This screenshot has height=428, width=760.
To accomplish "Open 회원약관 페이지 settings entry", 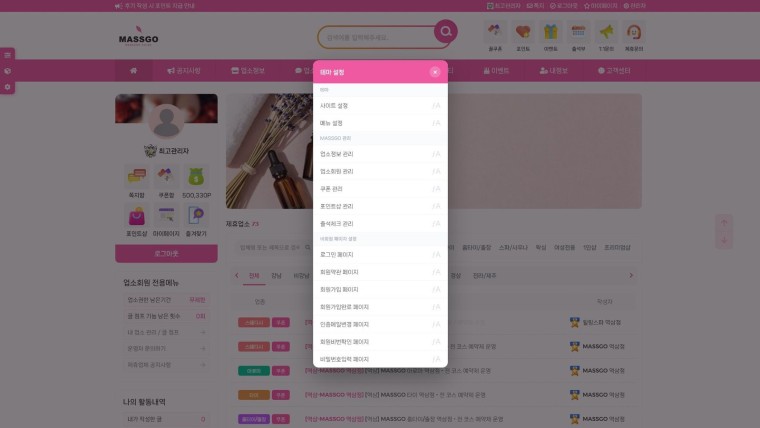I will pyautogui.click(x=380, y=272).
